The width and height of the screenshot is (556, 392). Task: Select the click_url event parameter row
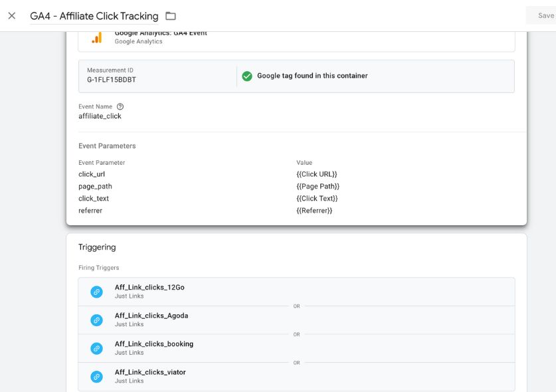92,174
